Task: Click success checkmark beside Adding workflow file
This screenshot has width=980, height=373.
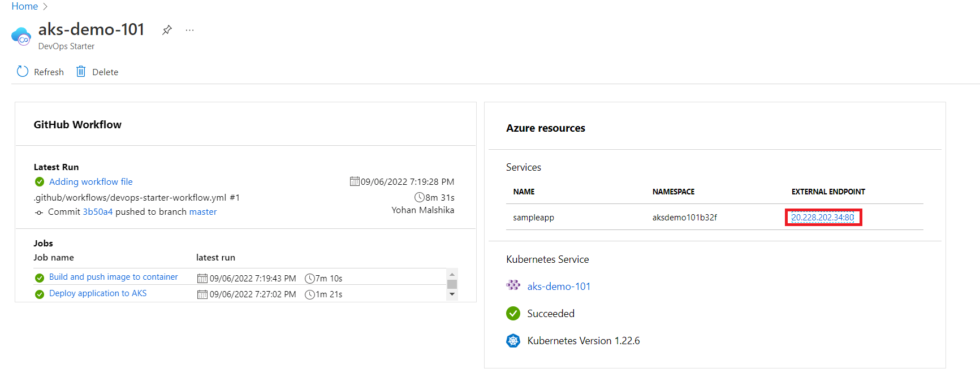Action: click(40, 181)
